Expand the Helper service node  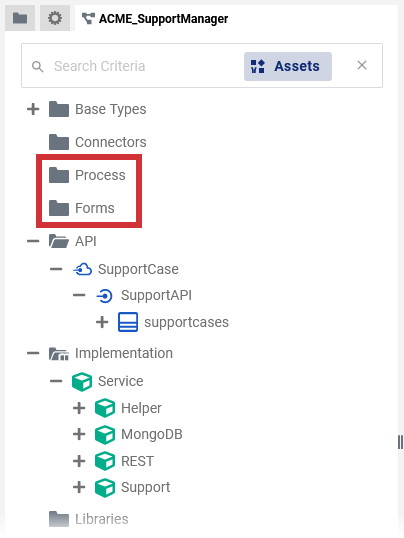(79, 408)
